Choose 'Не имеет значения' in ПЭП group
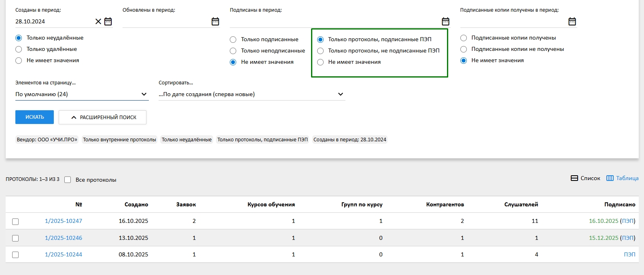 tap(320, 62)
